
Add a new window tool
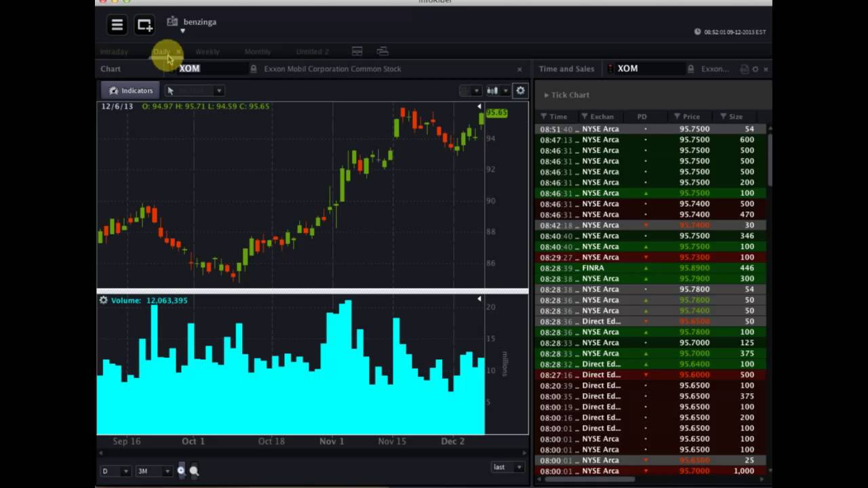tap(145, 25)
